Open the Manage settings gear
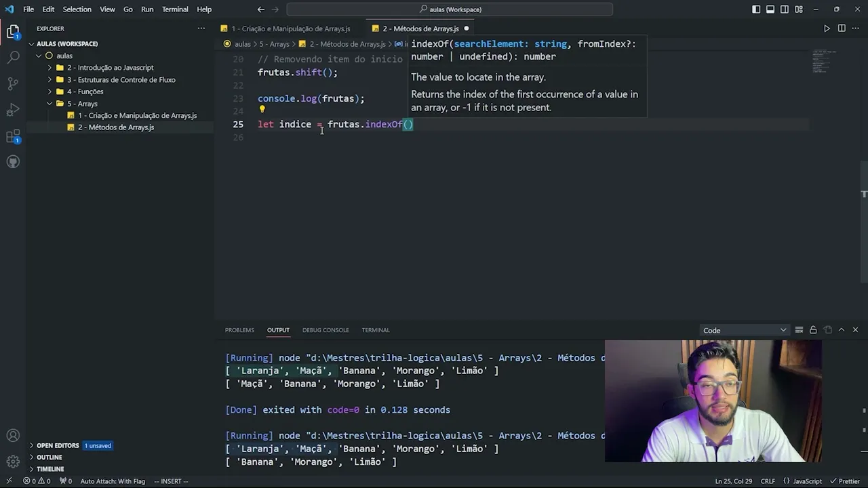Screen dimensions: 868x488 point(13,462)
